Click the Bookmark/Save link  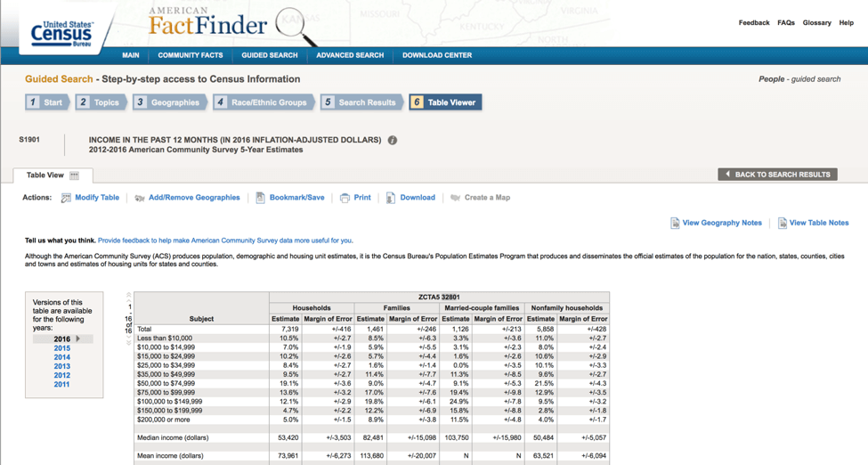(x=296, y=197)
